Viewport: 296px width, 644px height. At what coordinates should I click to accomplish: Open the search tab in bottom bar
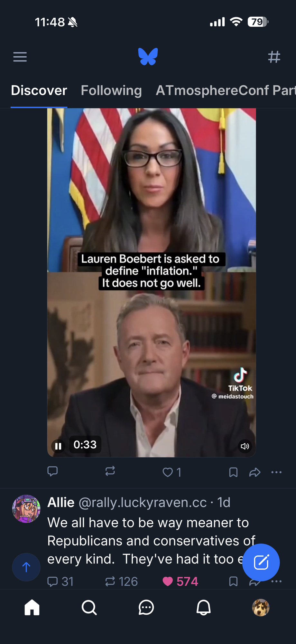click(x=89, y=608)
